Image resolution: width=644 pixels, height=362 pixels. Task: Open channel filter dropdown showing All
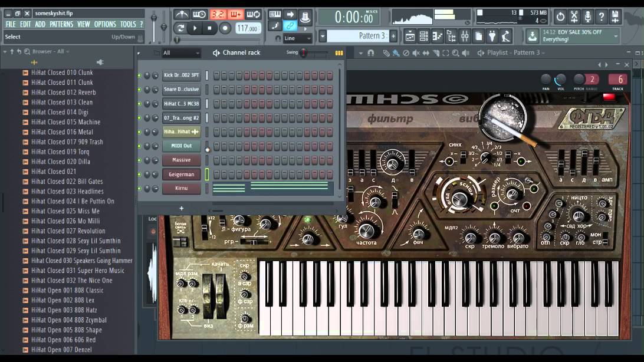(181, 53)
